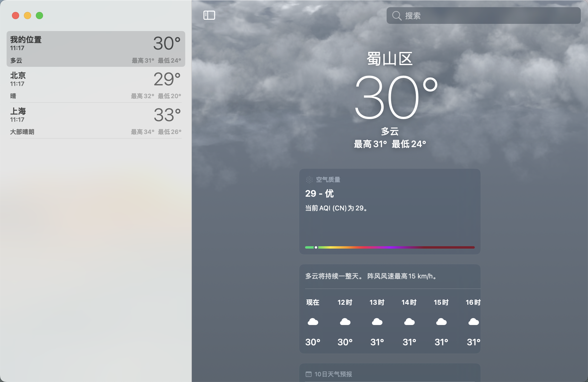Click the green zoom window button
588x382 pixels.
tap(39, 16)
